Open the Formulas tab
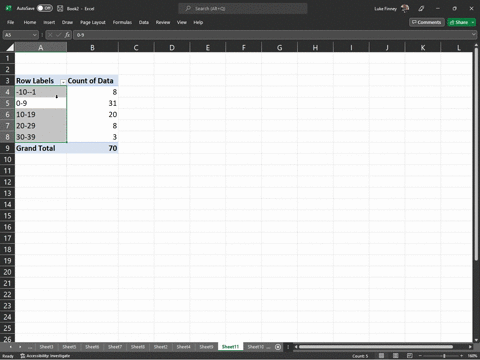 click(x=122, y=22)
